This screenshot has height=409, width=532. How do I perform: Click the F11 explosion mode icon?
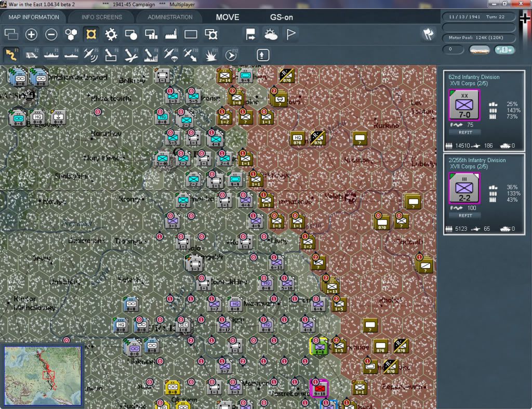tap(211, 55)
